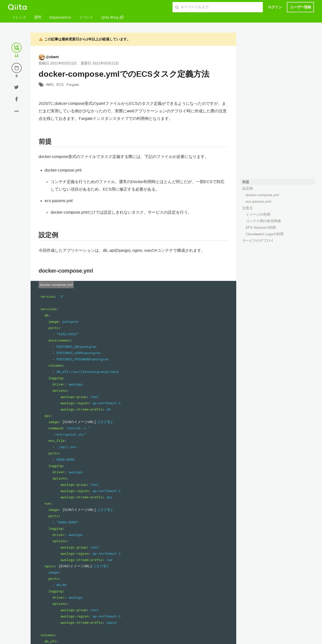Open the @xkent author profile
The height and width of the screenshot is (644, 322).
52,57
